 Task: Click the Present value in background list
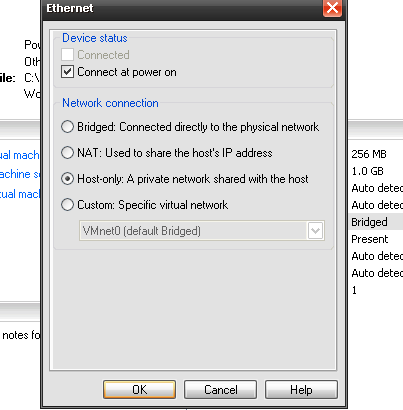(x=370, y=239)
